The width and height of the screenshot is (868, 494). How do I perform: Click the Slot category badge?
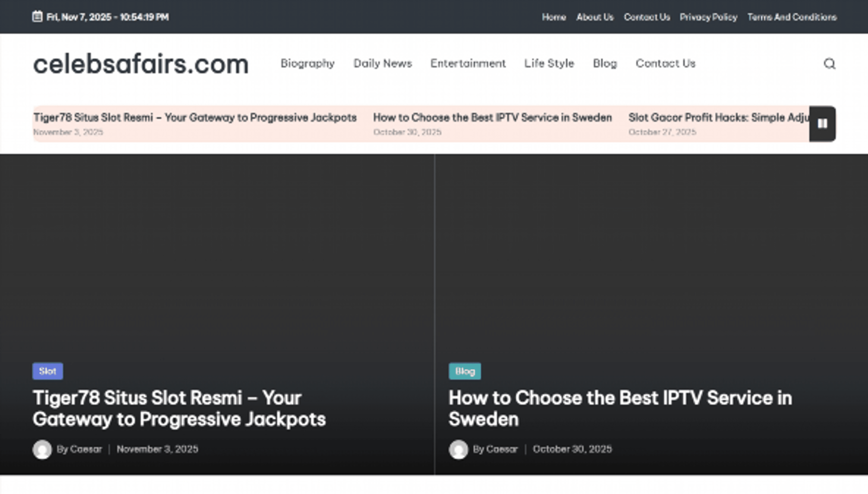tap(47, 371)
